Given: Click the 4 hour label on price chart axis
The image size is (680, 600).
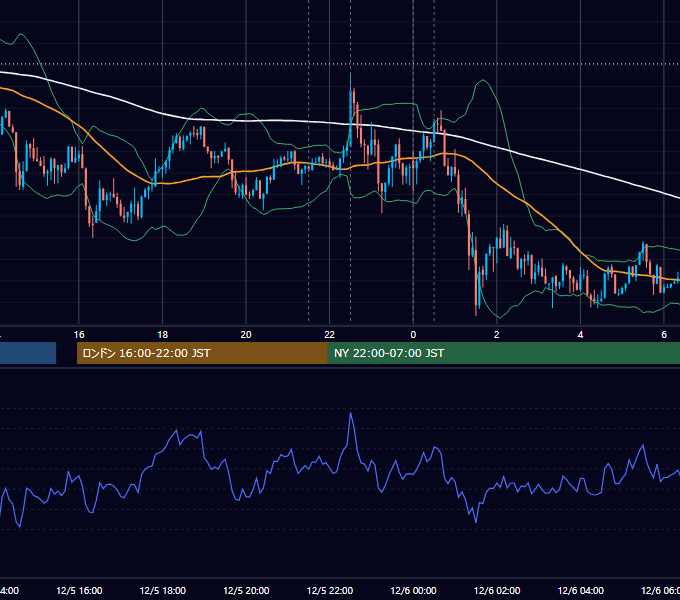Looking at the screenshot, I should (x=580, y=335).
